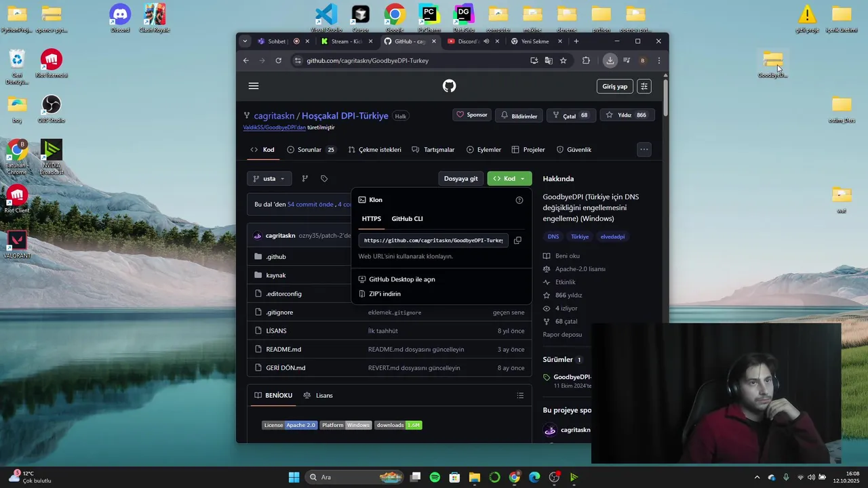
Task: Open the Etkinlik activity link
Action: pos(566,282)
